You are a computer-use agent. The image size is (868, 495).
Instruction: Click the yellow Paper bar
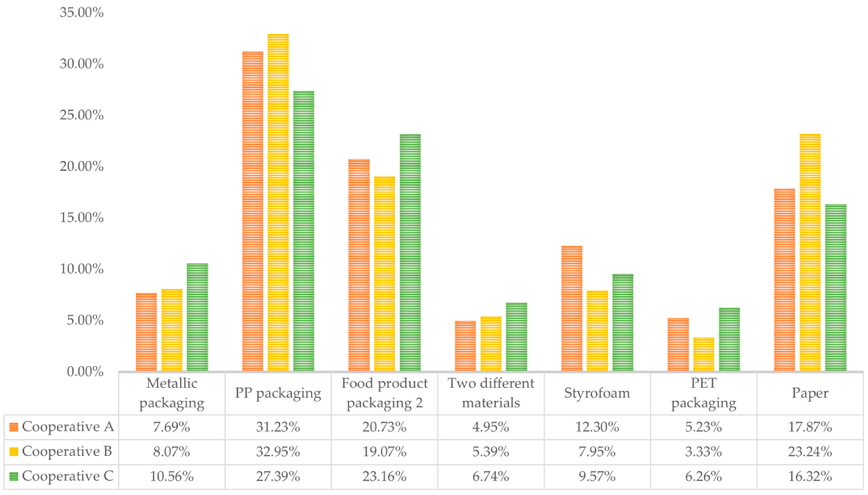(x=810, y=252)
